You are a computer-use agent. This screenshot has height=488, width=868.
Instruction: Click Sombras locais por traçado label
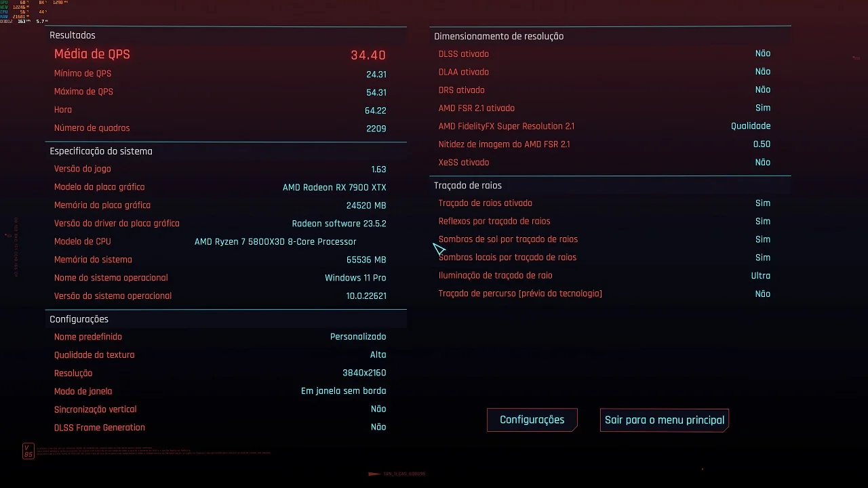point(508,258)
